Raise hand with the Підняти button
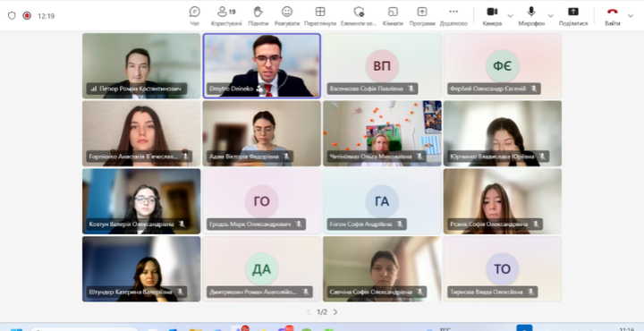 pos(258,16)
